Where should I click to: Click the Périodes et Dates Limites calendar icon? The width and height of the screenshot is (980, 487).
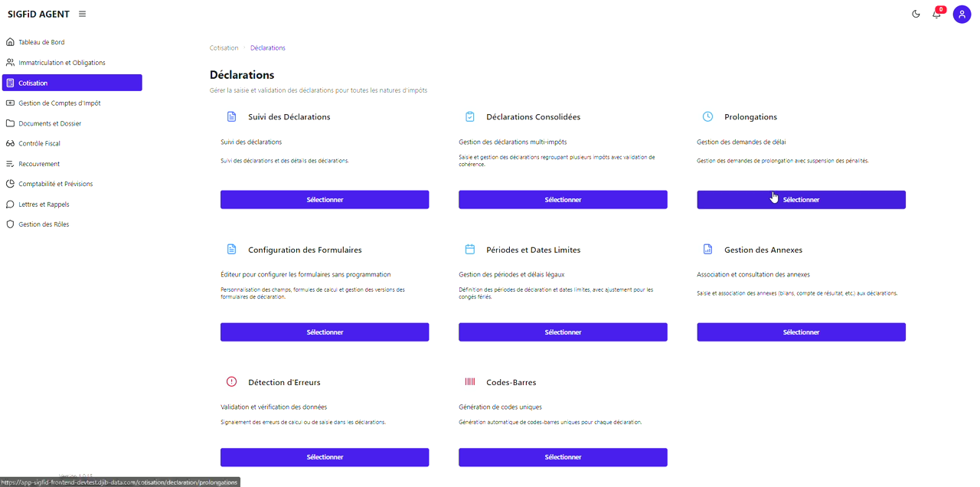[x=469, y=250]
